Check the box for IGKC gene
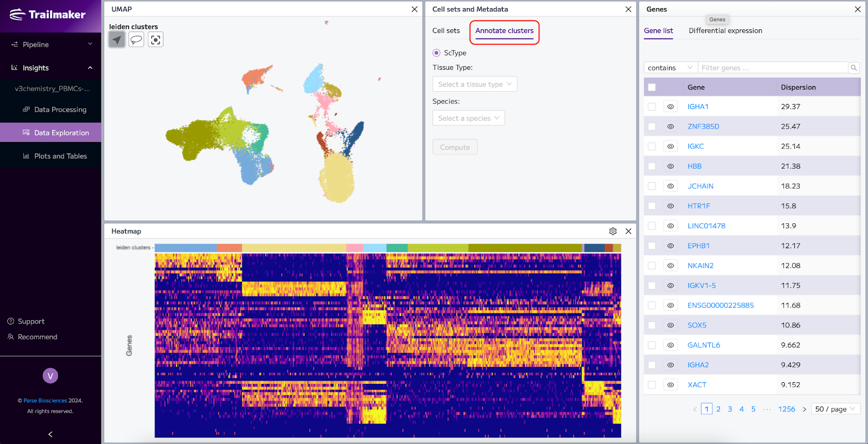The width and height of the screenshot is (868, 444). pos(652,146)
